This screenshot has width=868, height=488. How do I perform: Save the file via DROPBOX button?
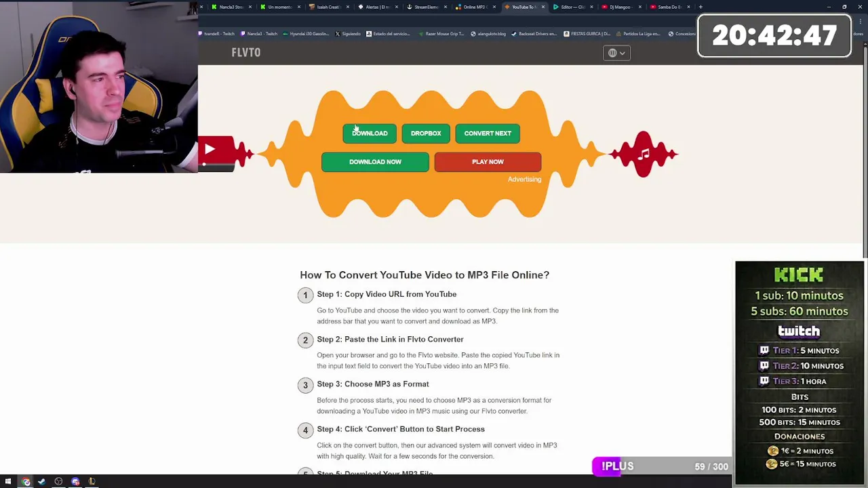(426, 134)
